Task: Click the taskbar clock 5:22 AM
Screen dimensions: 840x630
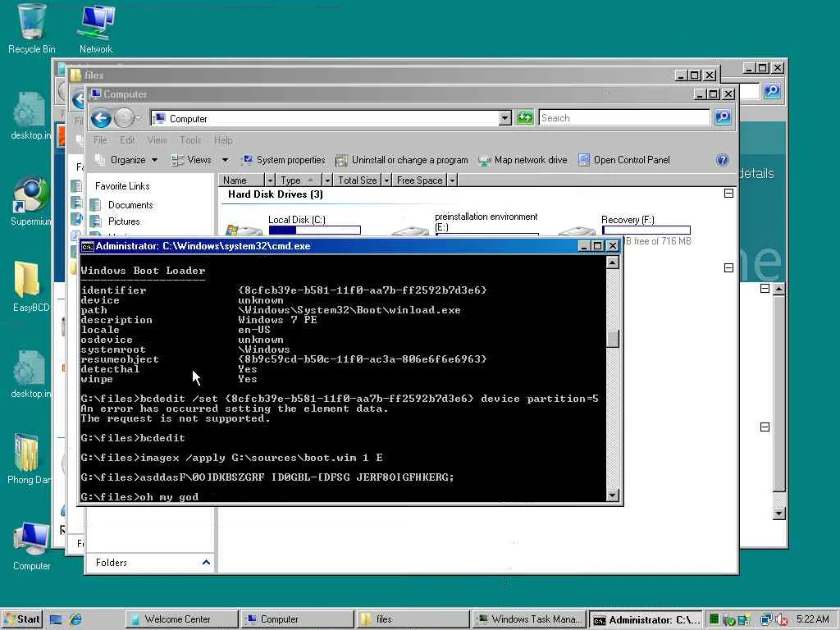Action: [x=813, y=619]
